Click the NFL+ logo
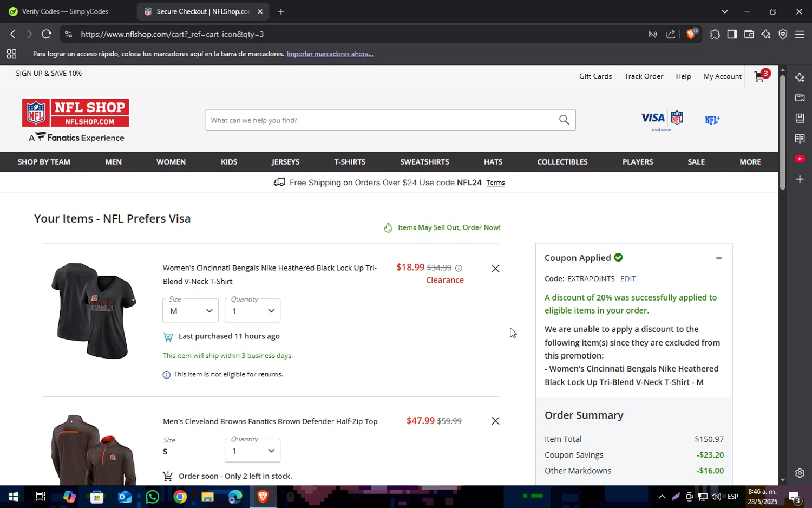This screenshot has height=508, width=812. click(712, 120)
